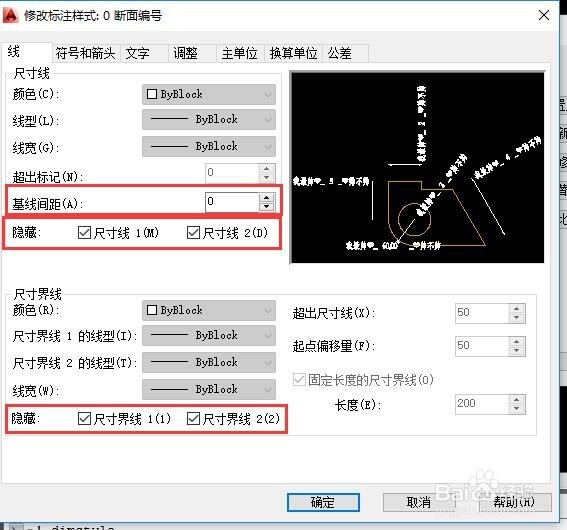Click the 超出标记(N) input field
This screenshot has width=567, height=530.
click(x=232, y=173)
